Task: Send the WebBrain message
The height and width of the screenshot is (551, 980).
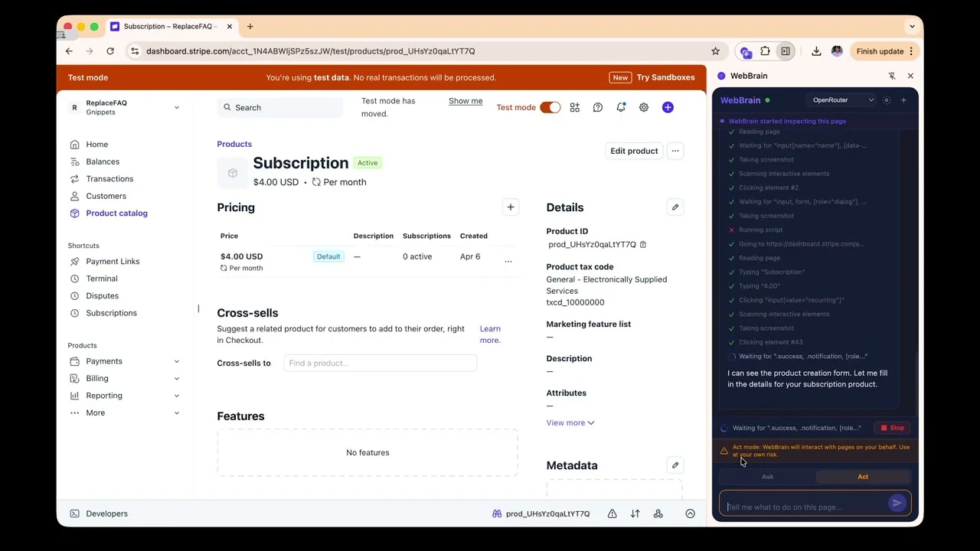Action: (x=897, y=503)
